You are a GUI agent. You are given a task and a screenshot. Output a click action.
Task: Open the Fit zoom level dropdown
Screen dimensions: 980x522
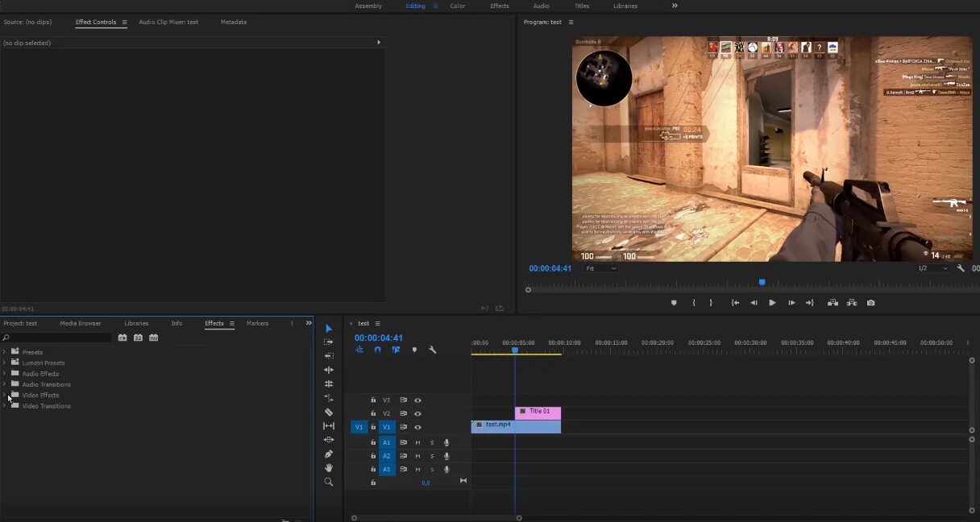tap(600, 269)
